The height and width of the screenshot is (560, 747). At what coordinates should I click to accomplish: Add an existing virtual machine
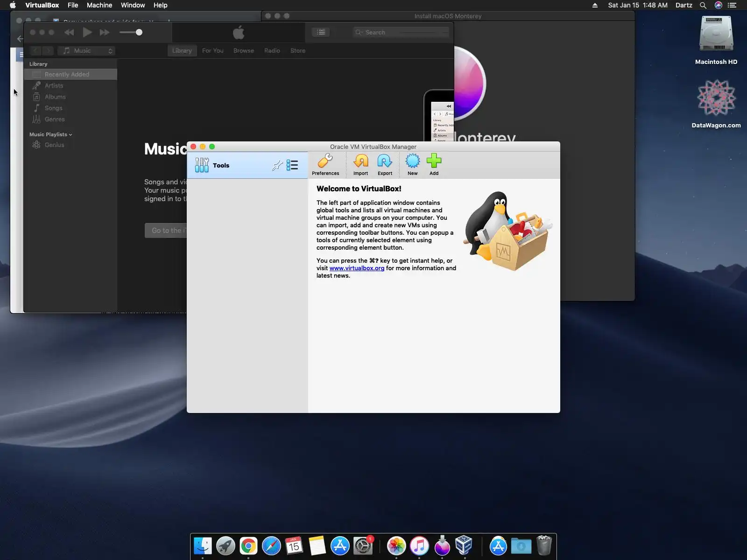(x=434, y=165)
